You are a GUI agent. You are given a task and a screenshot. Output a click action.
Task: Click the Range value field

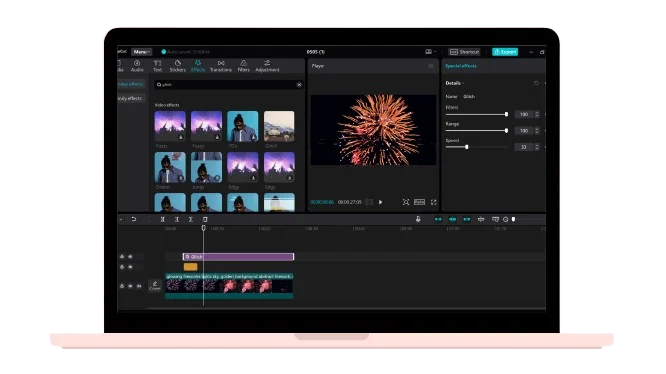(524, 131)
